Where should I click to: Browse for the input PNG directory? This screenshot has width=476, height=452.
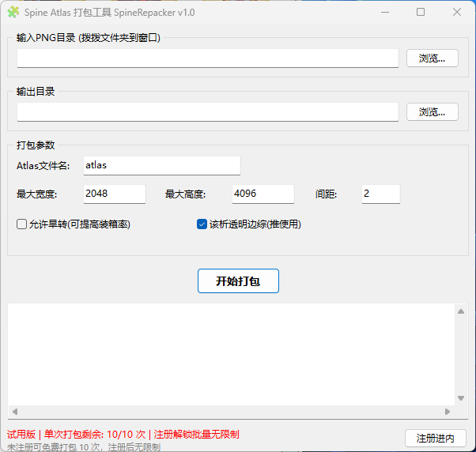(433, 58)
